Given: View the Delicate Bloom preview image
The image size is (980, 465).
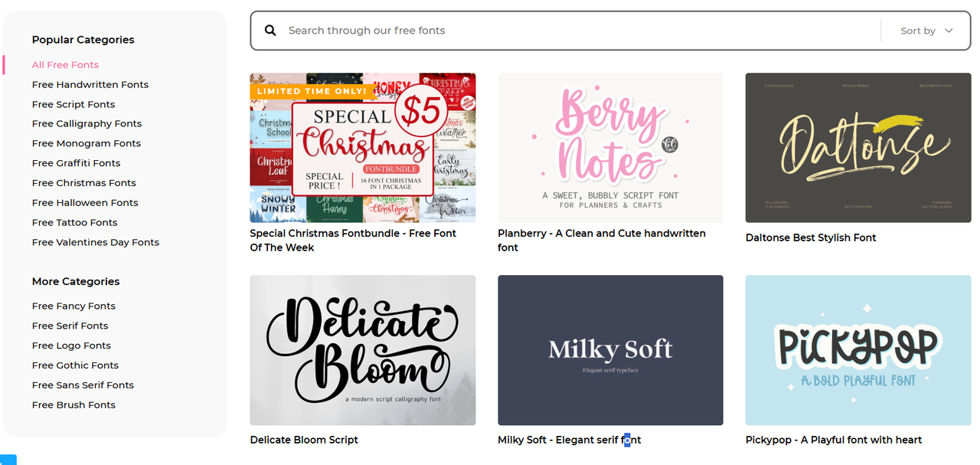Looking at the screenshot, I should 362,350.
